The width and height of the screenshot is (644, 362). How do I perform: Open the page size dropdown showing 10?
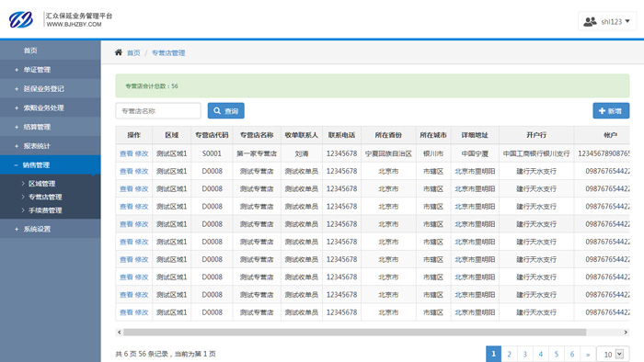click(614, 355)
